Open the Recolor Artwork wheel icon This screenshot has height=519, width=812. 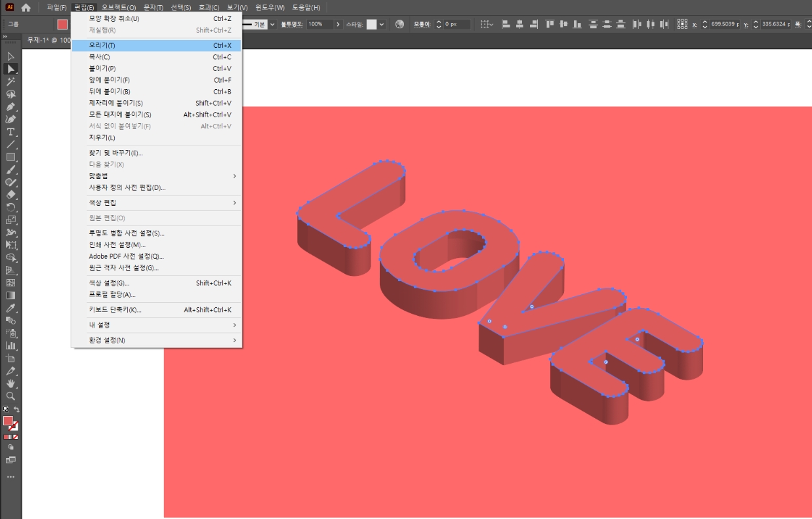pyautogui.click(x=399, y=24)
